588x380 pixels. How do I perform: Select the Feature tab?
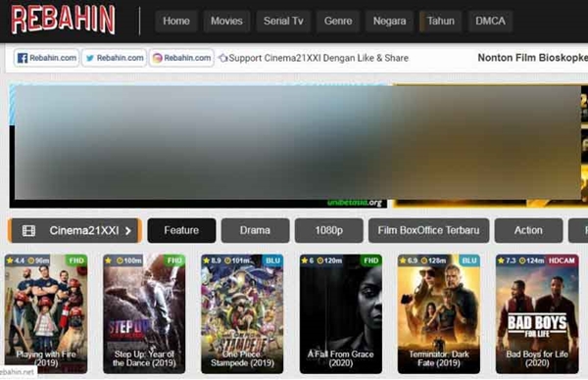point(181,230)
